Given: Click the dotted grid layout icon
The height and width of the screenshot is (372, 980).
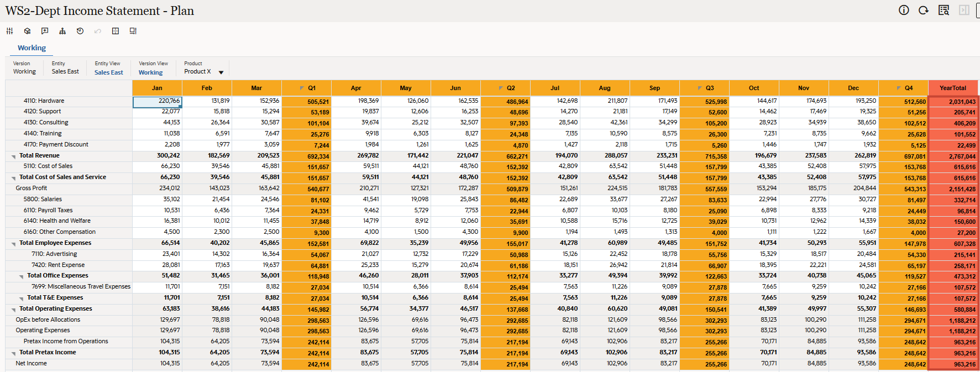Looking at the screenshot, I should [x=116, y=31].
